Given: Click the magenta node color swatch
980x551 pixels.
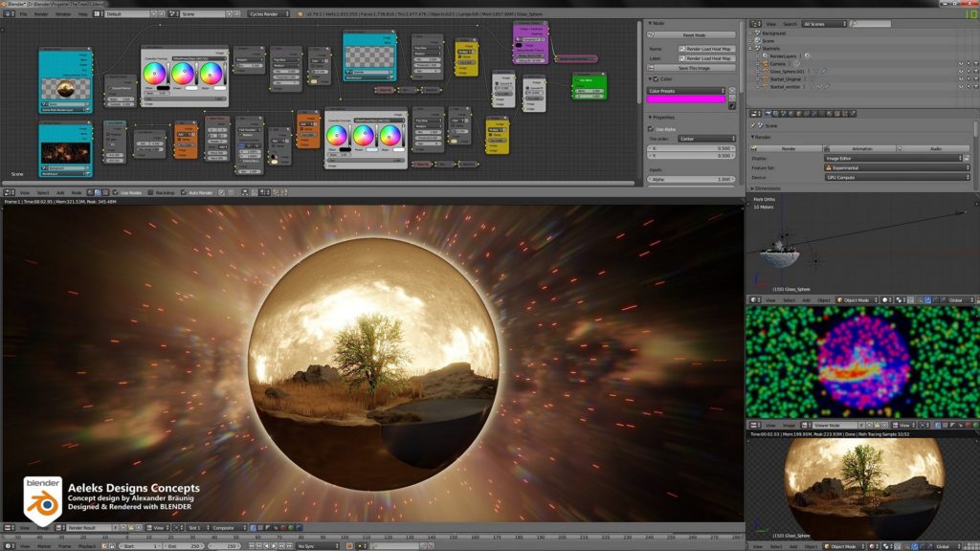Looking at the screenshot, I should (686, 99).
